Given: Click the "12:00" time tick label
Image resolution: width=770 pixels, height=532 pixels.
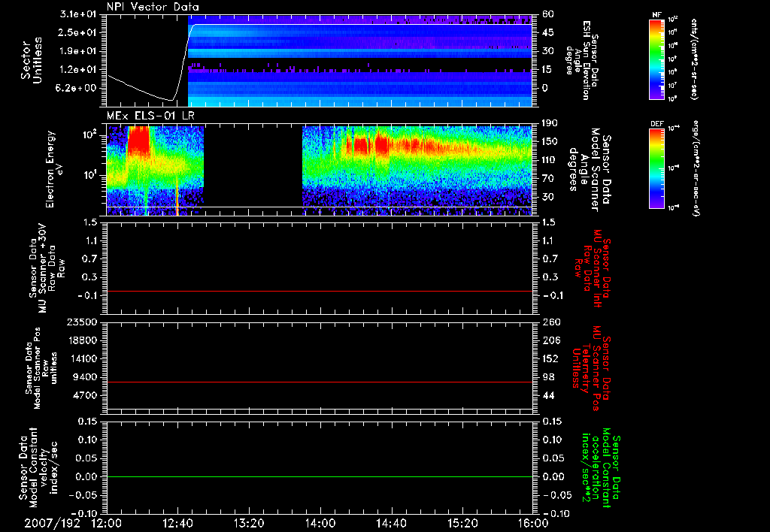Looking at the screenshot, I should tap(107, 523).
